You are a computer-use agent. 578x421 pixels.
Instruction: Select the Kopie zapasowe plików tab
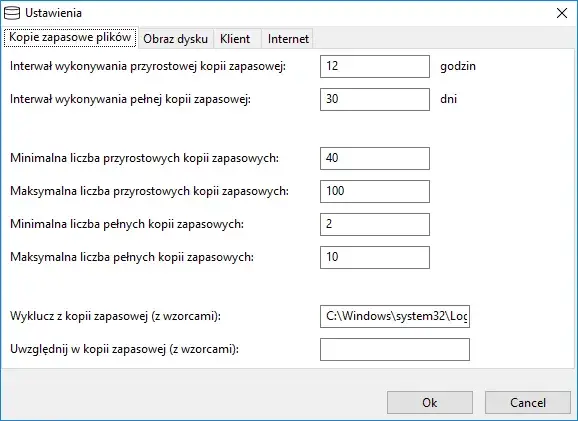(70, 37)
